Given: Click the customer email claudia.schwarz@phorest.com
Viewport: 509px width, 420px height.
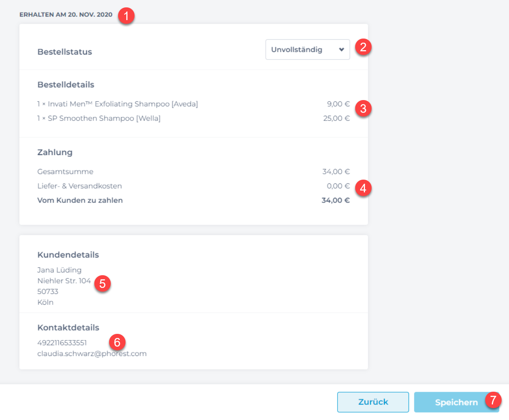Looking at the screenshot, I should pos(92,354).
